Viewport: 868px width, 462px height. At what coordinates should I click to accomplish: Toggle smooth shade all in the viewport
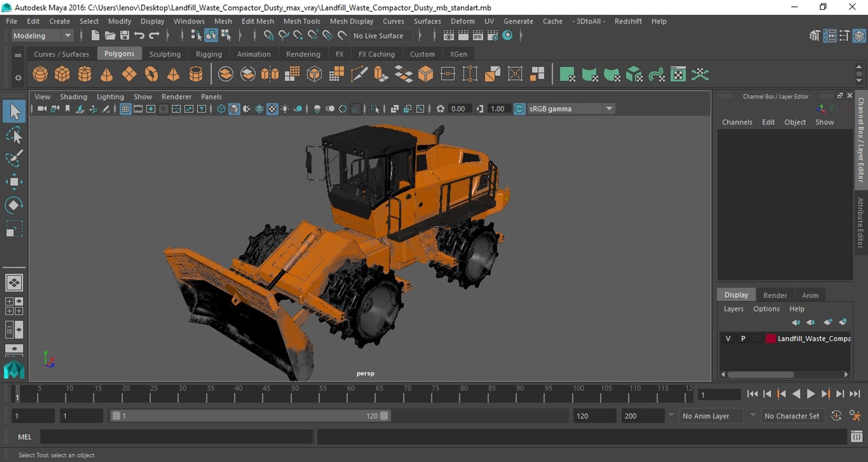pyautogui.click(x=234, y=109)
